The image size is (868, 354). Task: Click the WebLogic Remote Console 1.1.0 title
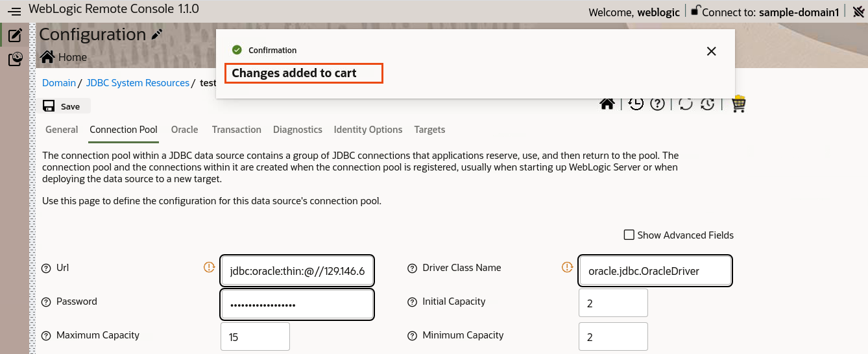[114, 9]
